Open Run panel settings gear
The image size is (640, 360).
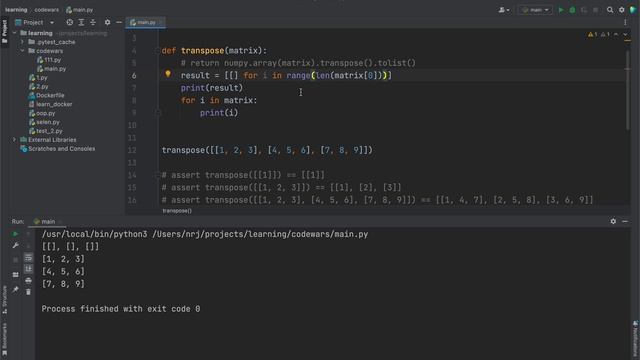pos(613,221)
